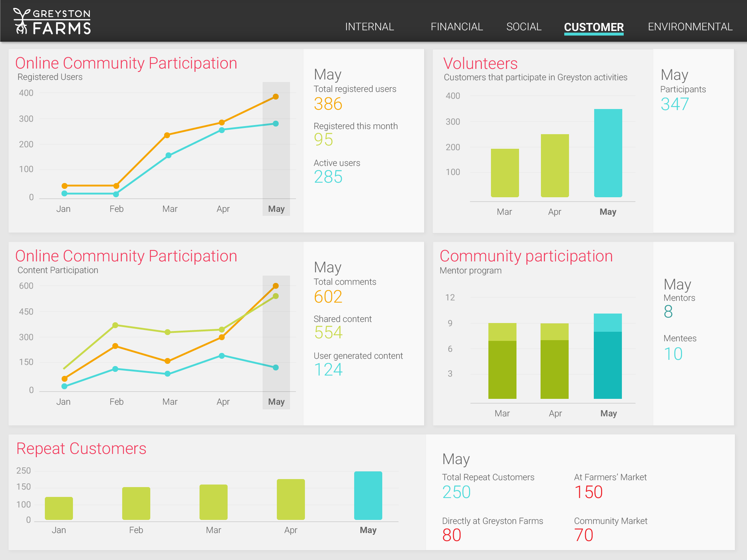Click the Total comments value 602
The image size is (747, 560).
[x=328, y=296]
